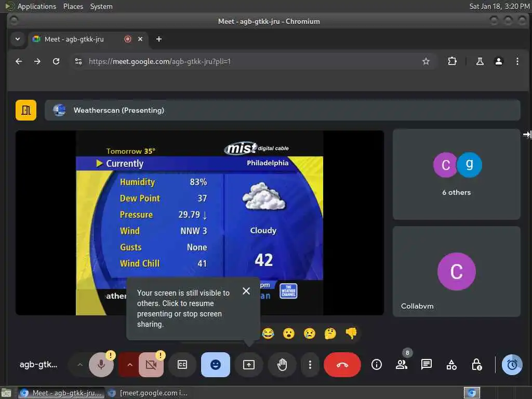
Task: Send the crying face emoji reaction
Action: click(x=310, y=334)
